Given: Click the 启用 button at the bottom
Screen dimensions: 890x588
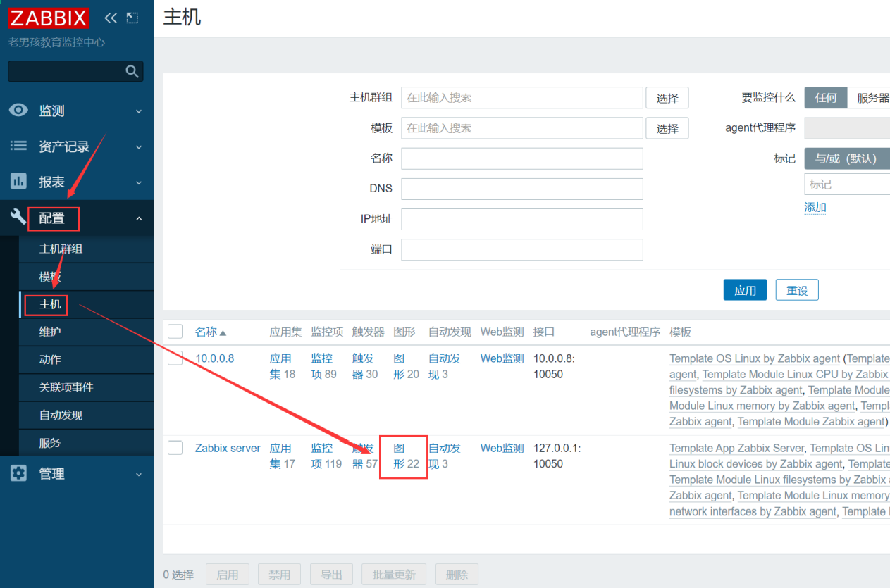Looking at the screenshot, I should 228,575.
